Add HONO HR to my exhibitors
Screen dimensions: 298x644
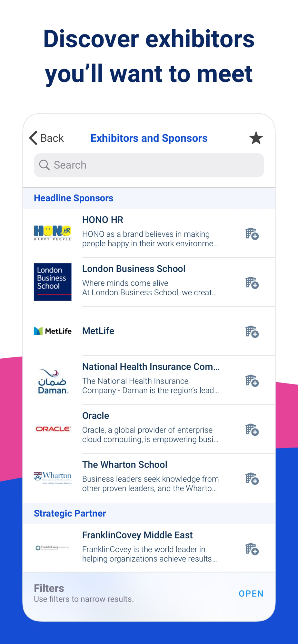point(252,234)
